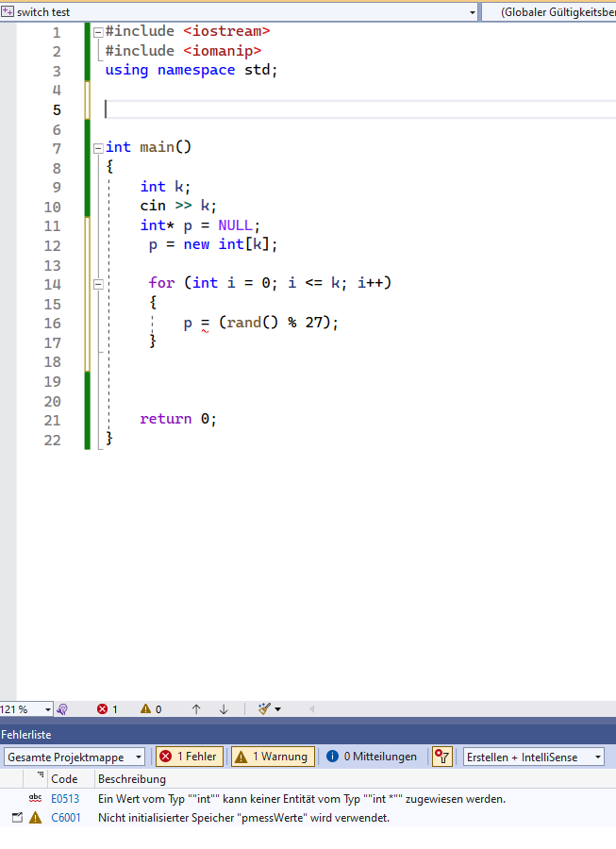Image resolution: width=616 pixels, height=849 pixels.
Task: Click 'cin >> k;' on line 10
Action: point(178,207)
